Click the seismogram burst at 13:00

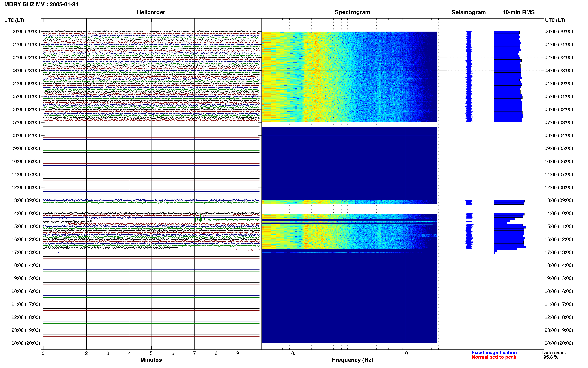(x=469, y=202)
